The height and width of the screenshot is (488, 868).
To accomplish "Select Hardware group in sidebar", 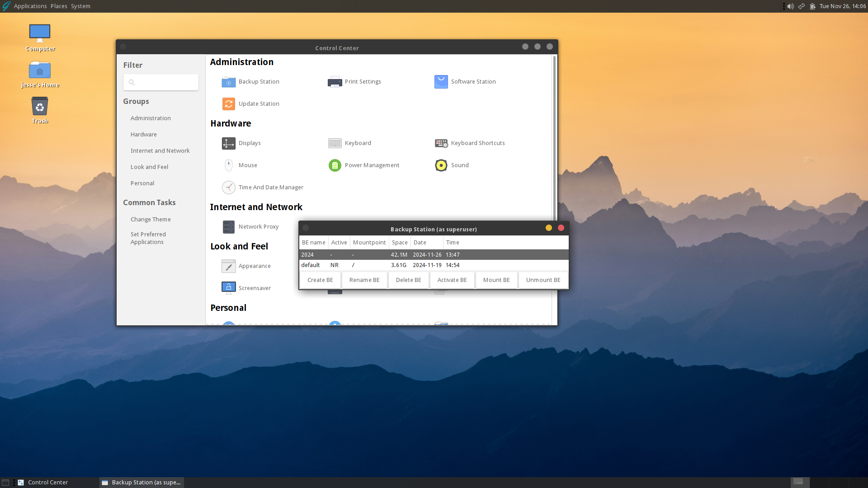I will [144, 135].
